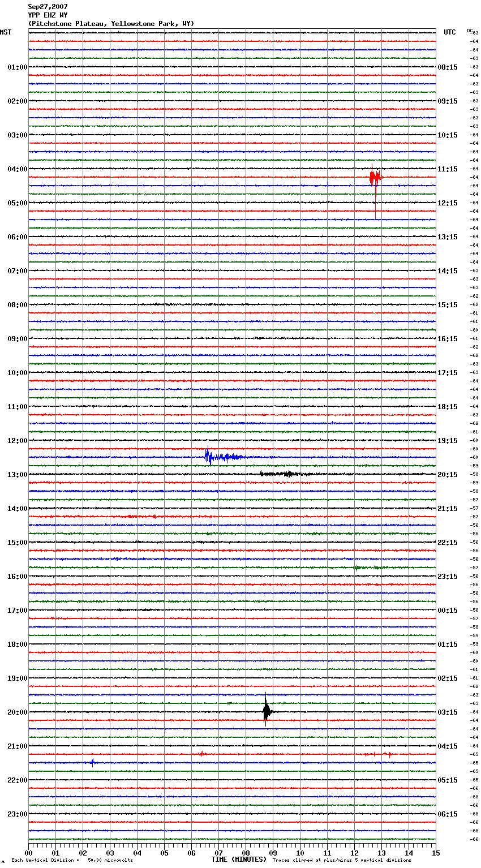Click the MST column header
This screenshot has height=868, width=481.
(x=6, y=32)
